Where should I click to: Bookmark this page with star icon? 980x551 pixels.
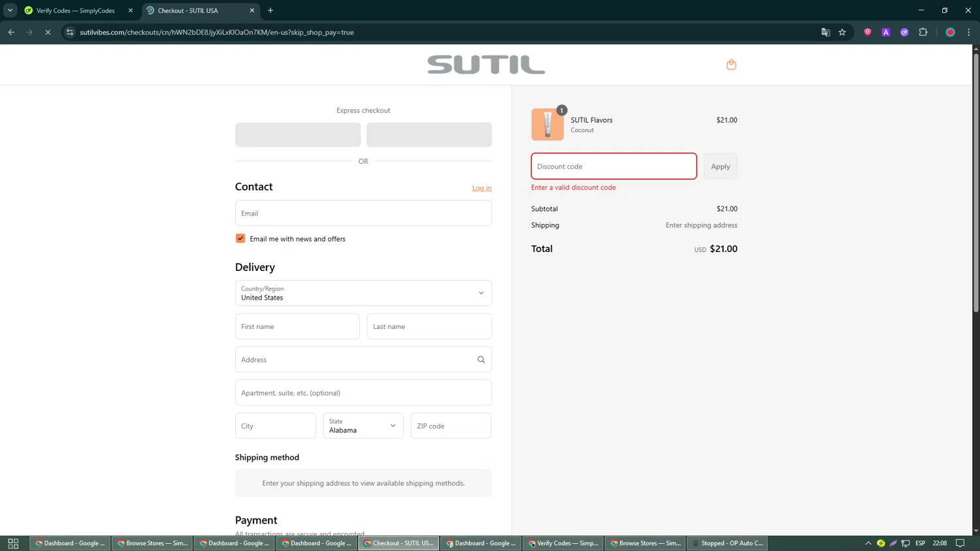click(842, 32)
